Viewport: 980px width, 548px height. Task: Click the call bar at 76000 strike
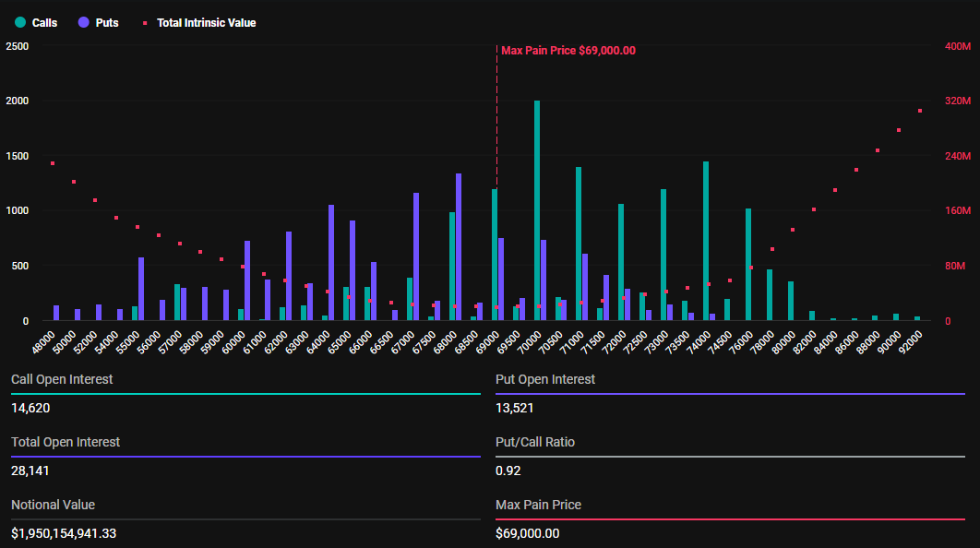click(x=748, y=265)
